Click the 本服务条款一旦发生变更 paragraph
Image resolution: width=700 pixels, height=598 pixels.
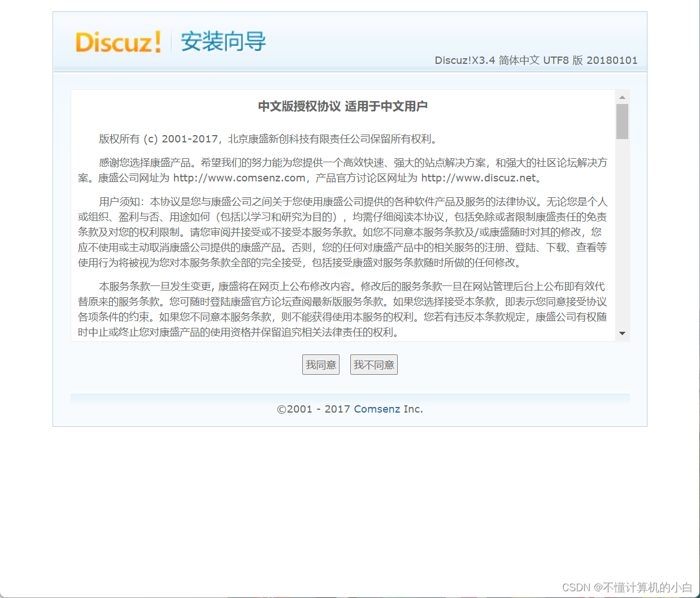[342, 309]
